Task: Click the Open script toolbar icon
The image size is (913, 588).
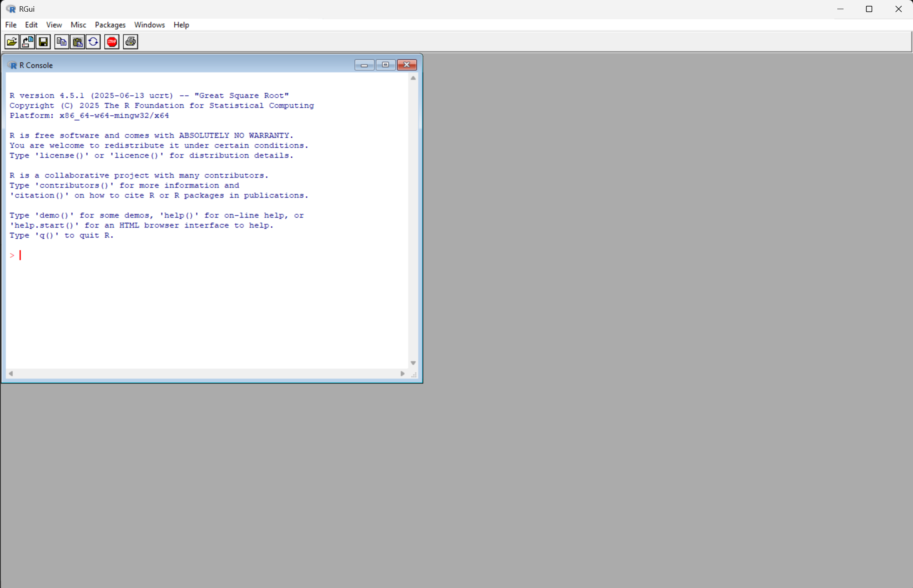Action: pyautogui.click(x=12, y=42)
